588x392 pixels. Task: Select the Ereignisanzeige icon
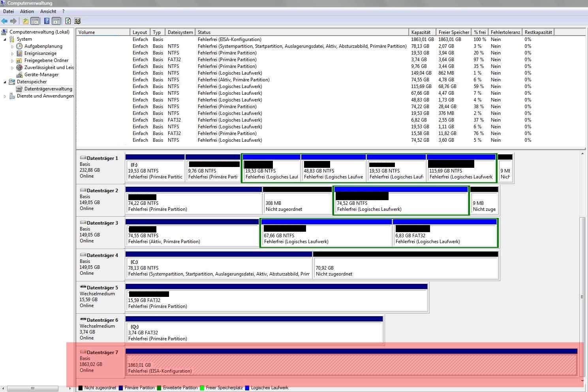19,53
